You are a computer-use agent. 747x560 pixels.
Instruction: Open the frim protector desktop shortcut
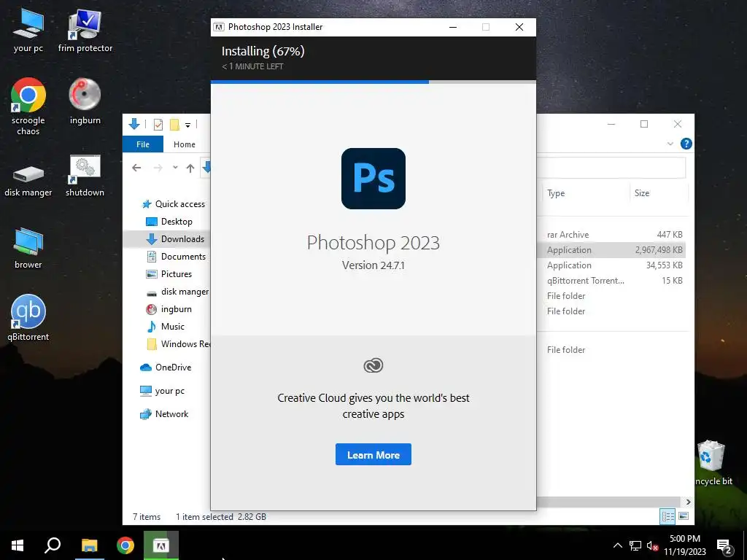pos(85,30)
